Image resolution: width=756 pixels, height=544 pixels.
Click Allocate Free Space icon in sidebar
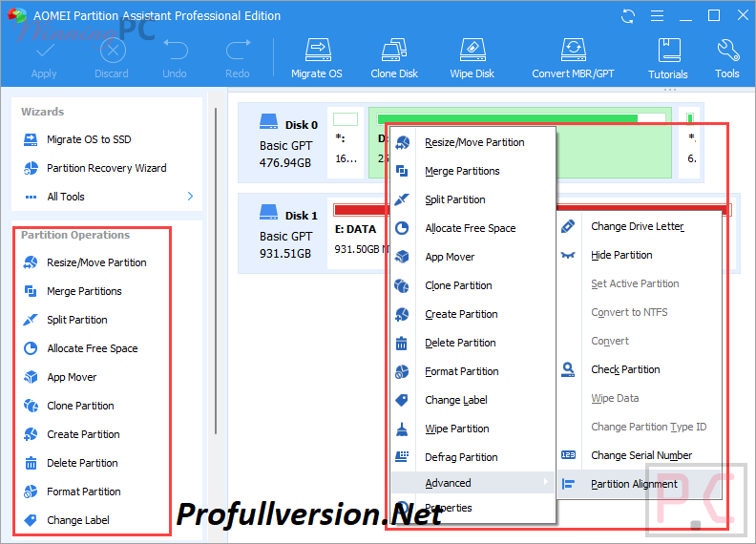point(31,348)
